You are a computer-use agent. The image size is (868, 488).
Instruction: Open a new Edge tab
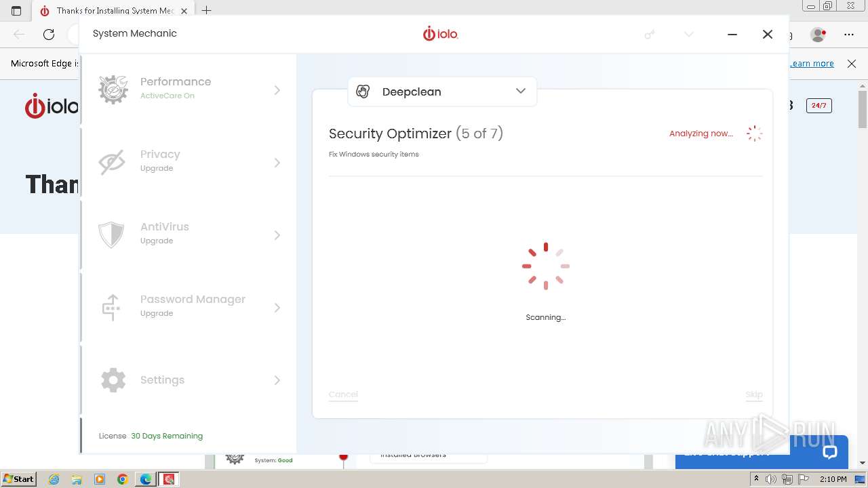click(x=207, y=10)
